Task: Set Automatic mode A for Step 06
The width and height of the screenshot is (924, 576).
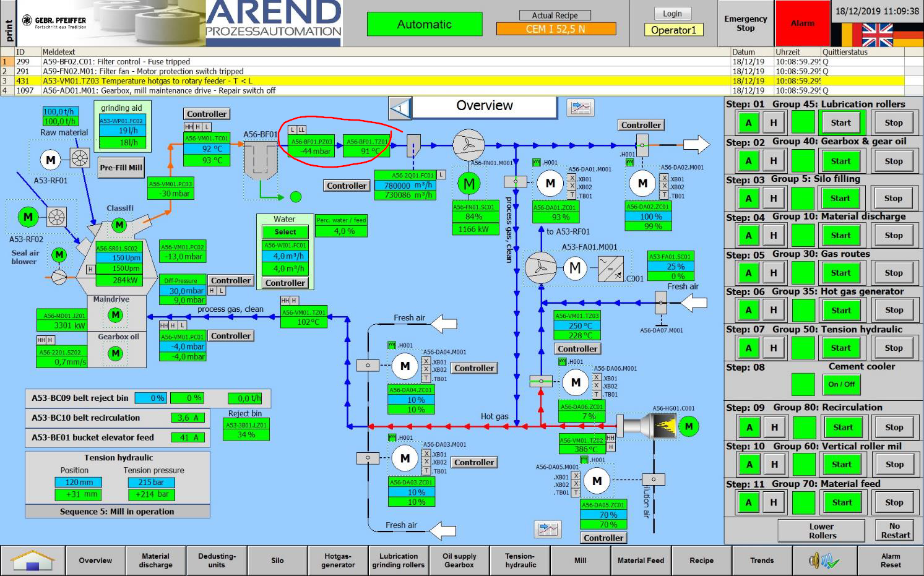Action: click(749, 310)
